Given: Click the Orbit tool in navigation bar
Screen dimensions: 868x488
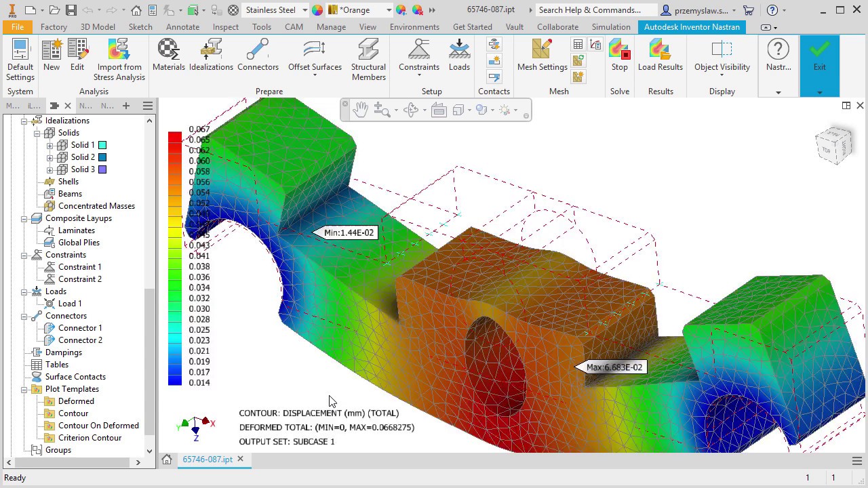Looking at the screenshot, I should 410,110.
